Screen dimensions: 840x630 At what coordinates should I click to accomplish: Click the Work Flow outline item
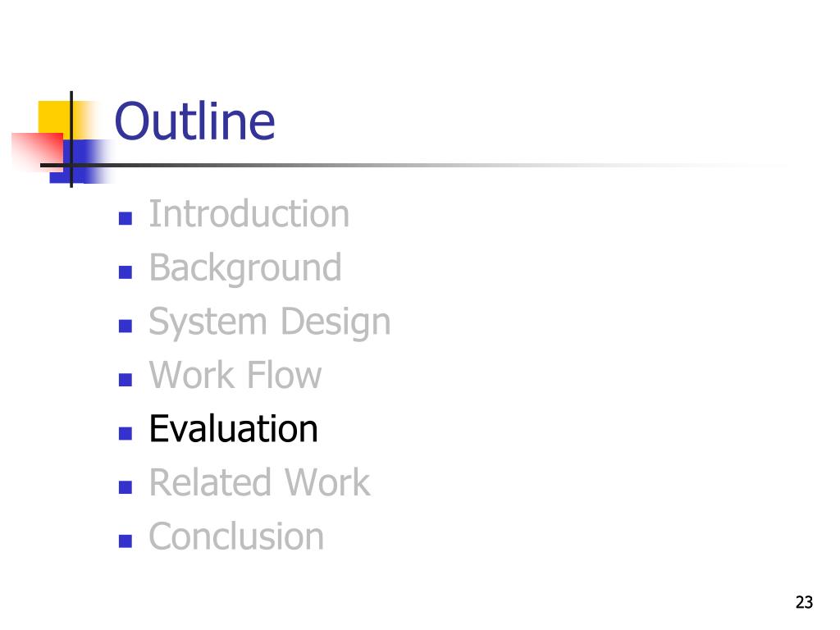click(235, 375)
